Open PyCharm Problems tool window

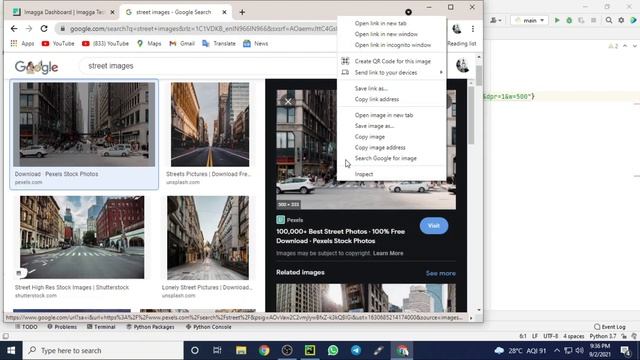click(62, 327)
